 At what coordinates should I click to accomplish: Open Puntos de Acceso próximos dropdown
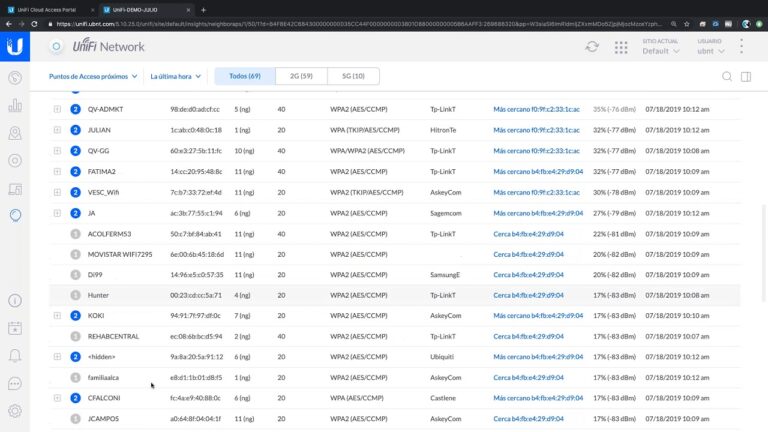93,76
